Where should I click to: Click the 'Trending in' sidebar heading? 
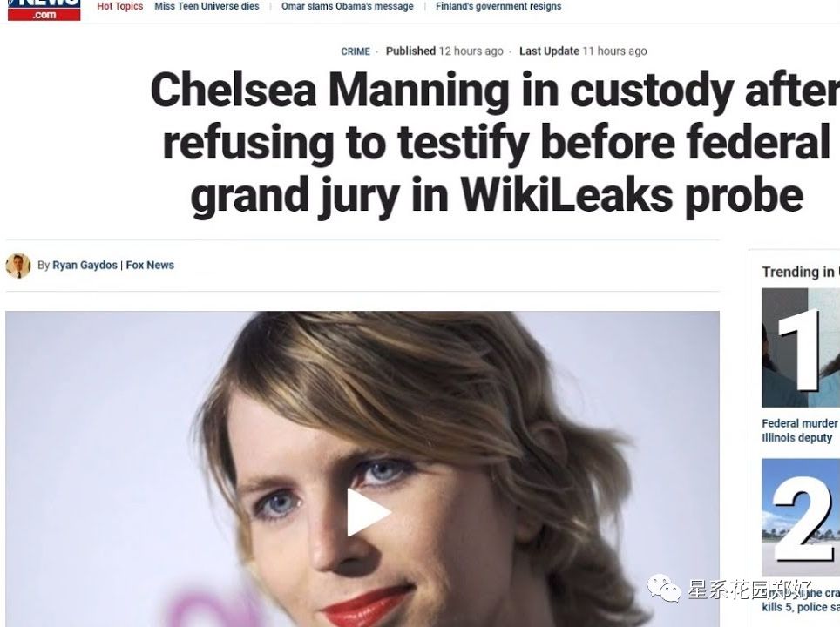click(801, 272)
